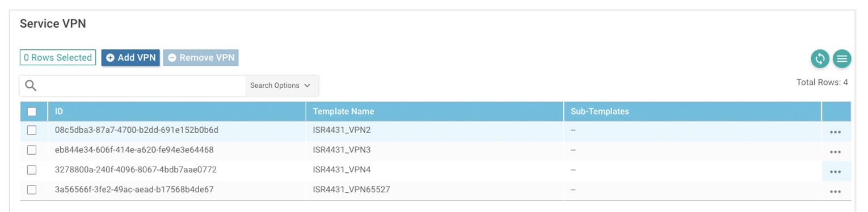
Task: Click the Remove VPN button
Action: (x=201, y=58)
